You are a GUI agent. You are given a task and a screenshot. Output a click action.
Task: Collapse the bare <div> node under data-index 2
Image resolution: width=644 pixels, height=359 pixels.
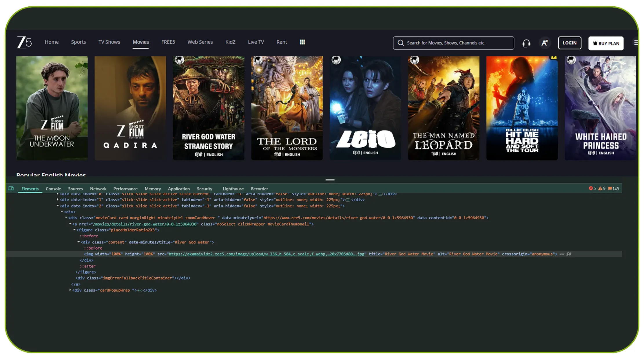click(62, 212)
